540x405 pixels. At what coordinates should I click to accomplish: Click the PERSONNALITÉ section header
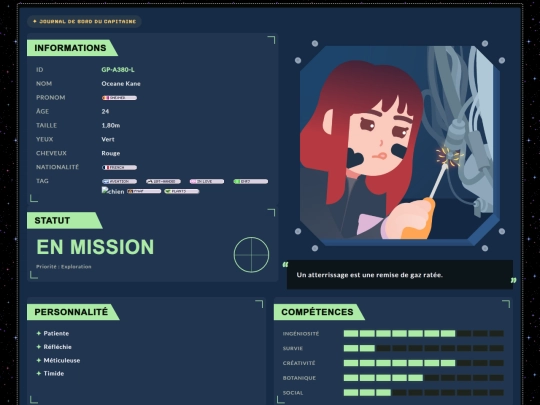[73, 312]
